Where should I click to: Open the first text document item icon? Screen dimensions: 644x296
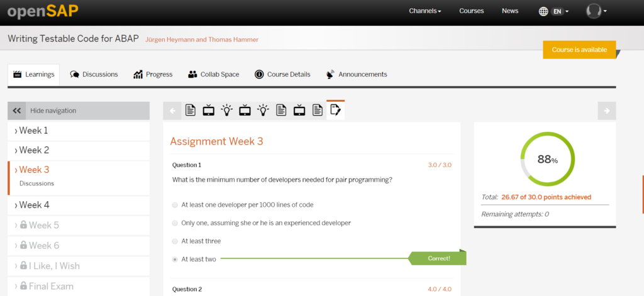(190, 111)
